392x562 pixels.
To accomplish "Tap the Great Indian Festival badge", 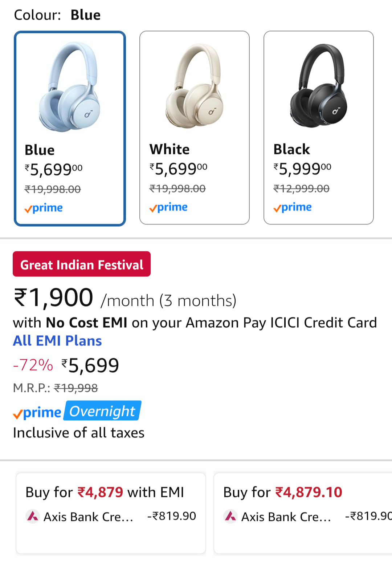I will tap(82, 264).
